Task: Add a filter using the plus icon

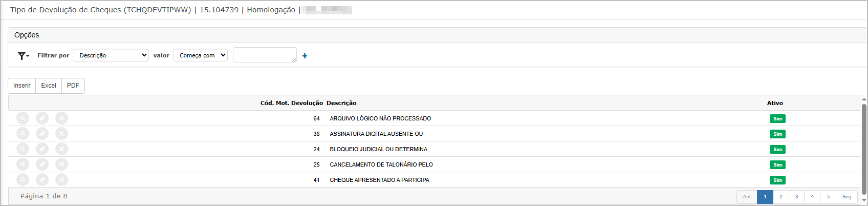Action: point(305,56)
